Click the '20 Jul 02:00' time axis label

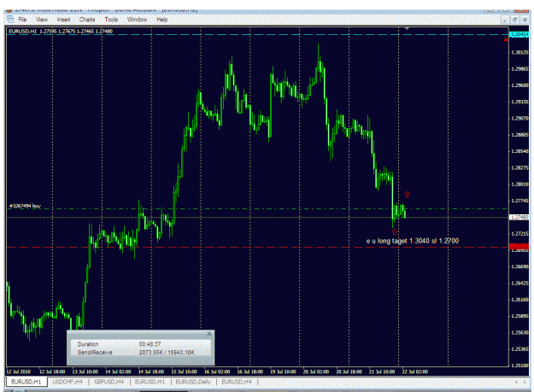point(316,372)
